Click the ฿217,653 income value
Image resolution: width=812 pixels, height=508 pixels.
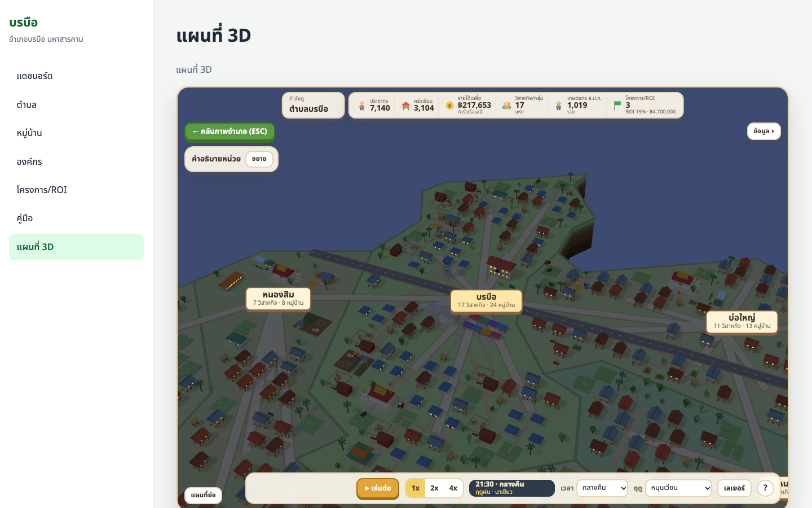click(x=474, y=105)
